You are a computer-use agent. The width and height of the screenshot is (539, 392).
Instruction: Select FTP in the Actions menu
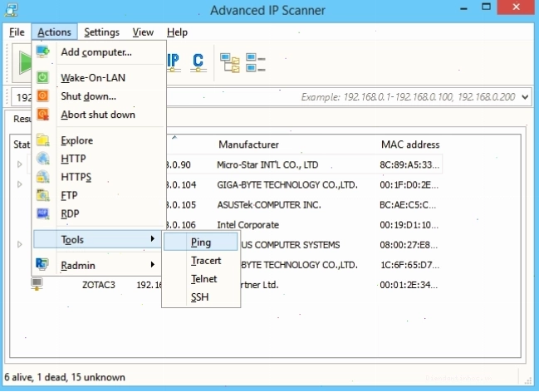[x=99, y=195]
